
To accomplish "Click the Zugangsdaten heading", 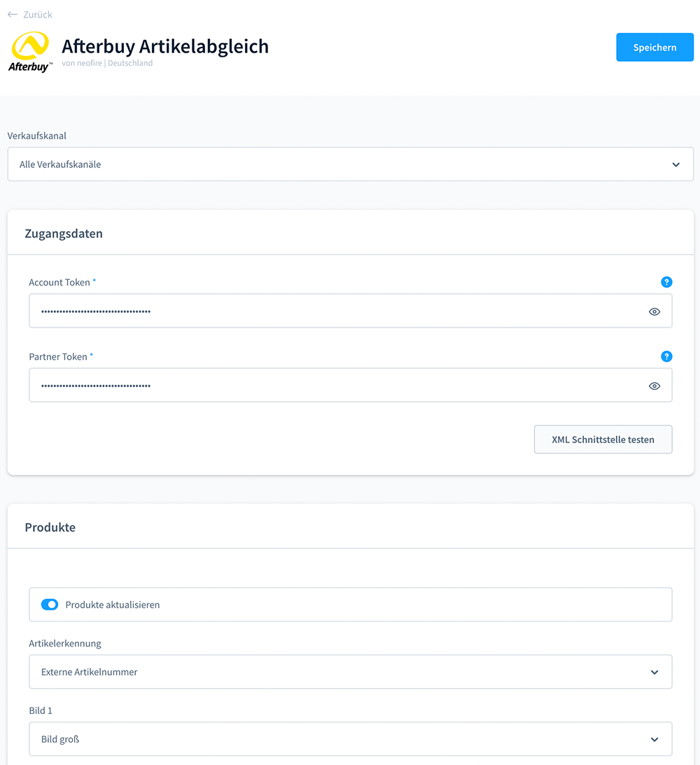I will tap(64, 234).
